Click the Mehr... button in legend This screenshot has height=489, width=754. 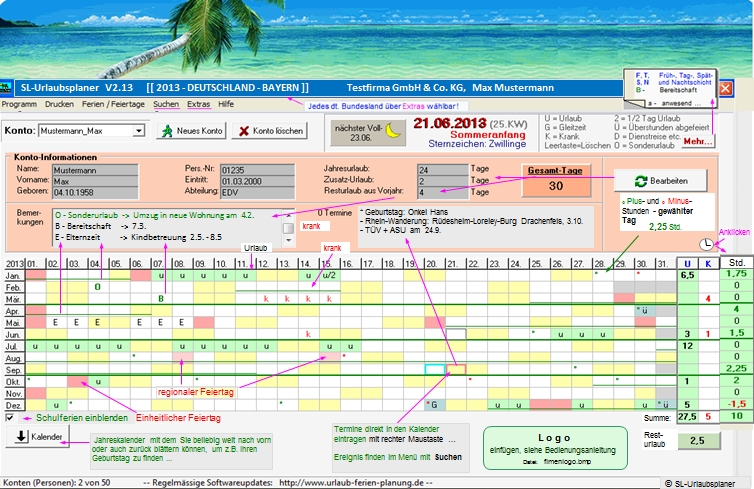[x=697, y=141]
